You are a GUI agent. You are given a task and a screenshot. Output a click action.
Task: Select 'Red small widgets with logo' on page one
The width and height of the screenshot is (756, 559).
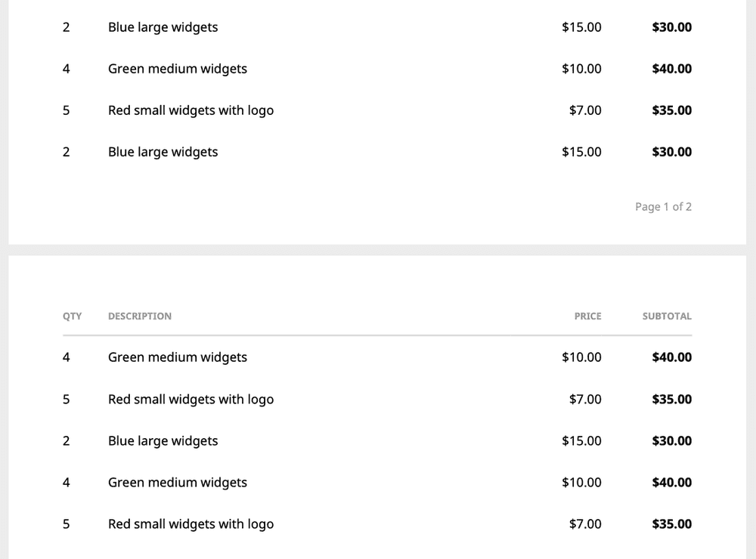(191, 110)
